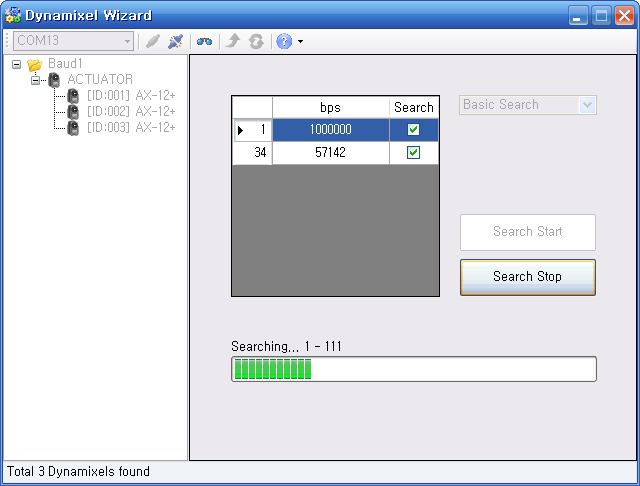Select [ID:002] AX-12+ in the tree
The height and width of the screenshot is (486, 640).
click(x=131, y=111)
